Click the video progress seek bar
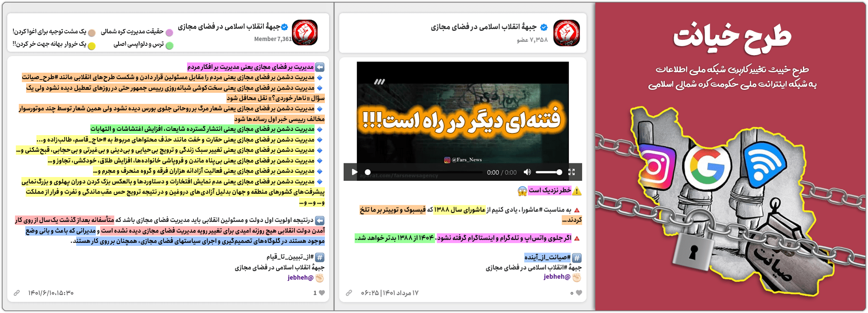 click(x=423, y=172)
